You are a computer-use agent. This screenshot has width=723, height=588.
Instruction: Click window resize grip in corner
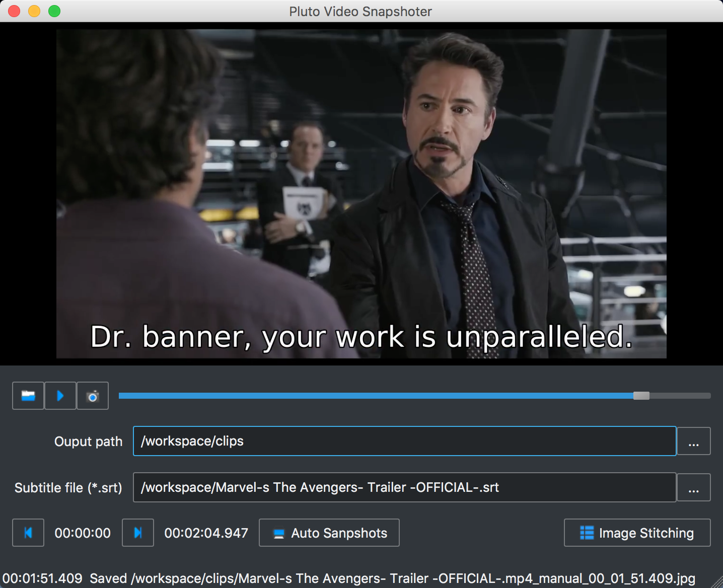pyautogui.click(x=717, y=582)
